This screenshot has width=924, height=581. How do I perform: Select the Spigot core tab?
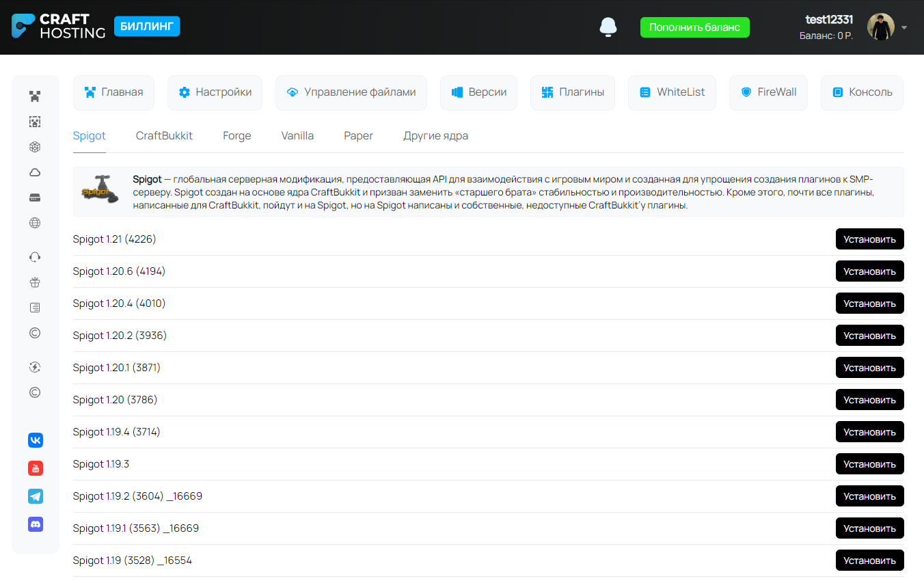point(90,136)
